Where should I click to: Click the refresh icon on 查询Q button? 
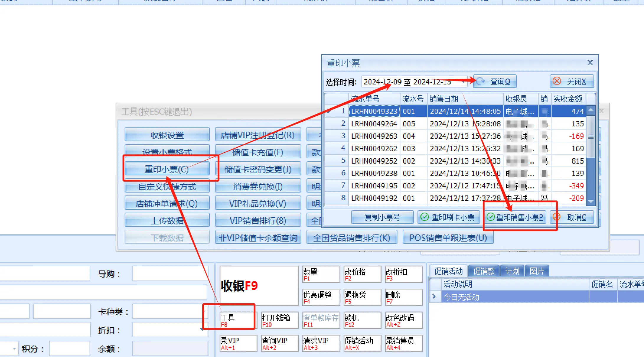(481, 81)
